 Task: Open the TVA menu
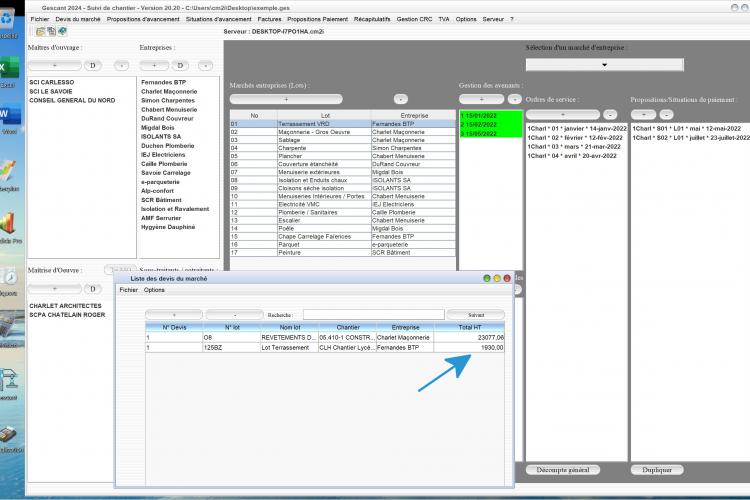[444, 19]
